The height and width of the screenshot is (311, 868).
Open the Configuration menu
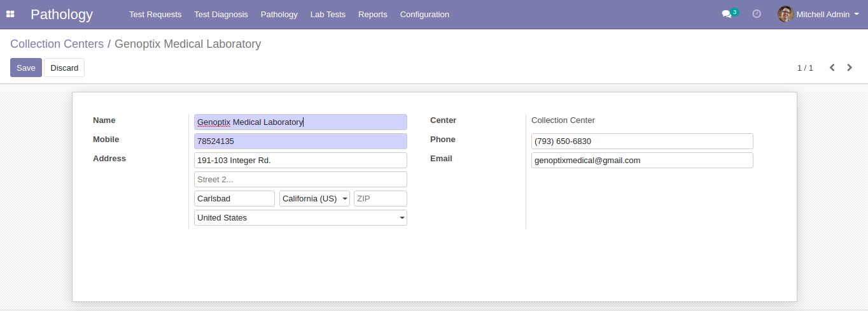(x=424, y=14)
